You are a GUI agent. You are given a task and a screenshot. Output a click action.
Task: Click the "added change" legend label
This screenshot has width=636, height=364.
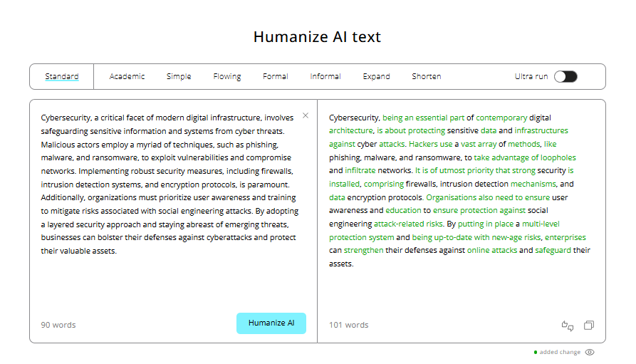(560, 352)
